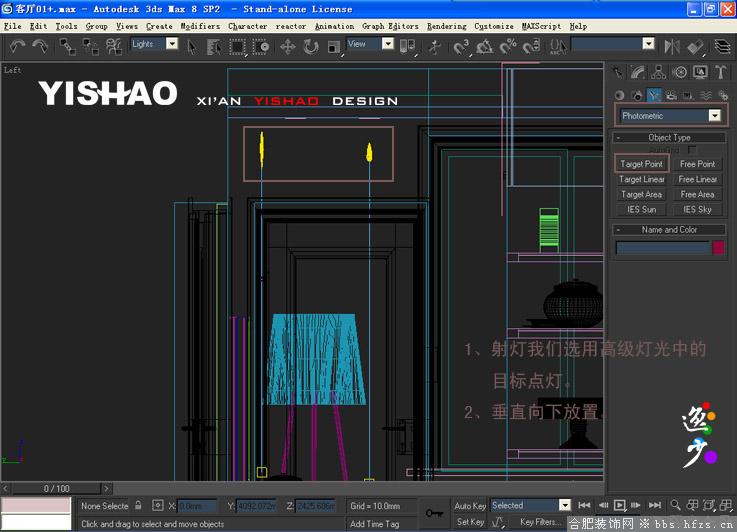Open the MAXScript menu
Image resolution: width=737 pixels, height=532 pixels.
point(541,26)
